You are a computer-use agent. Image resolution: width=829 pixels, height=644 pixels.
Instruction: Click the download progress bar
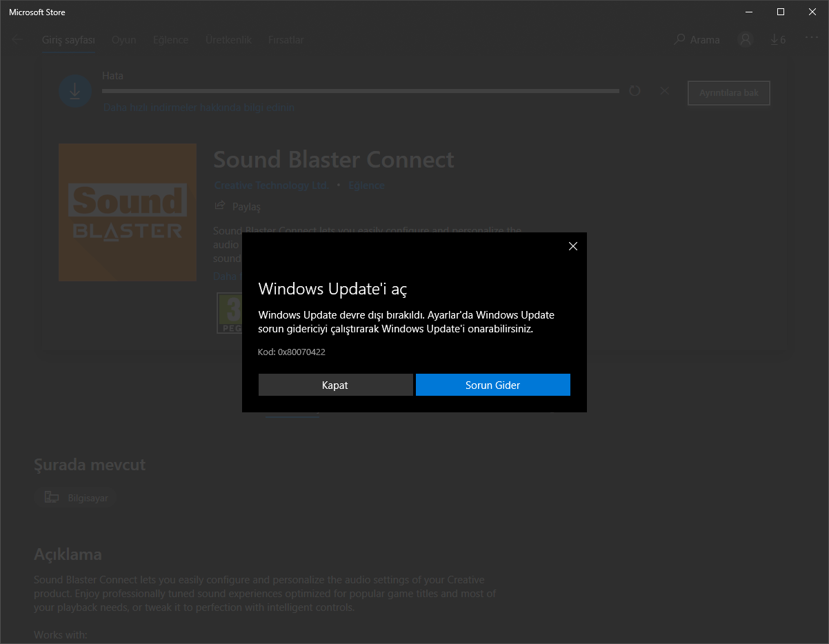[x=361, y=91]
